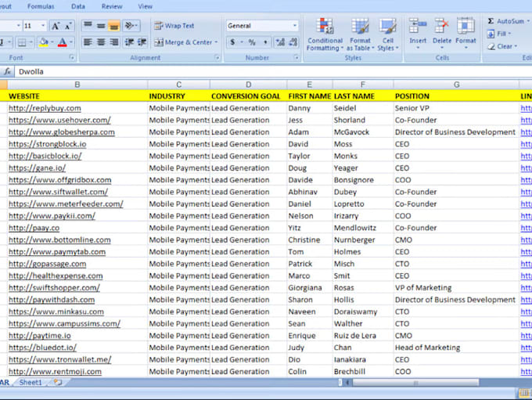Decrease the cell indent
Screen dimensions: 532x400
129,42
